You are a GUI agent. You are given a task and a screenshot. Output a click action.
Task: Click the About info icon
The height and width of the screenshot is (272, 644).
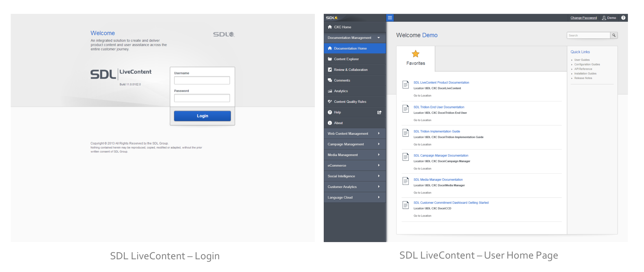(329, 123)
